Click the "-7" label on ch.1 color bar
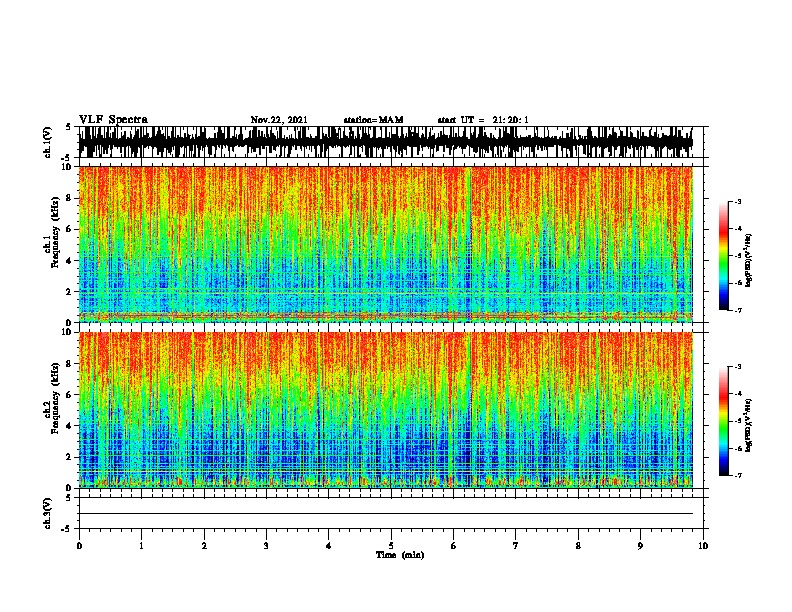792x612 pixels. click(x=738, y=310)
